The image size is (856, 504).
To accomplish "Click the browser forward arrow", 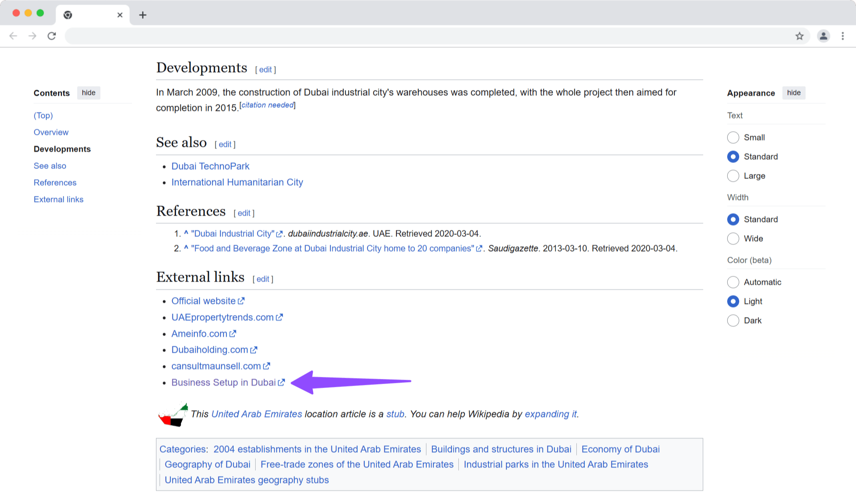I will 32,36.
